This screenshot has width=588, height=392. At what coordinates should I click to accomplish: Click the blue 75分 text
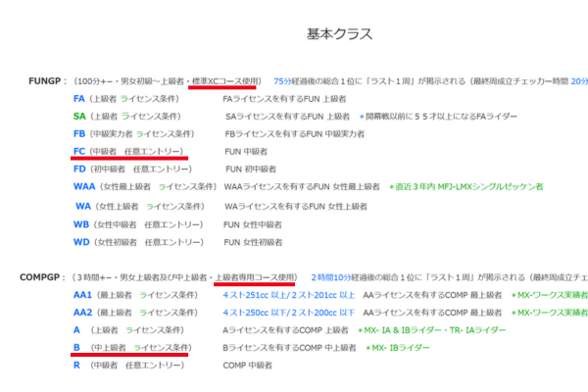[x=282, y=81]
